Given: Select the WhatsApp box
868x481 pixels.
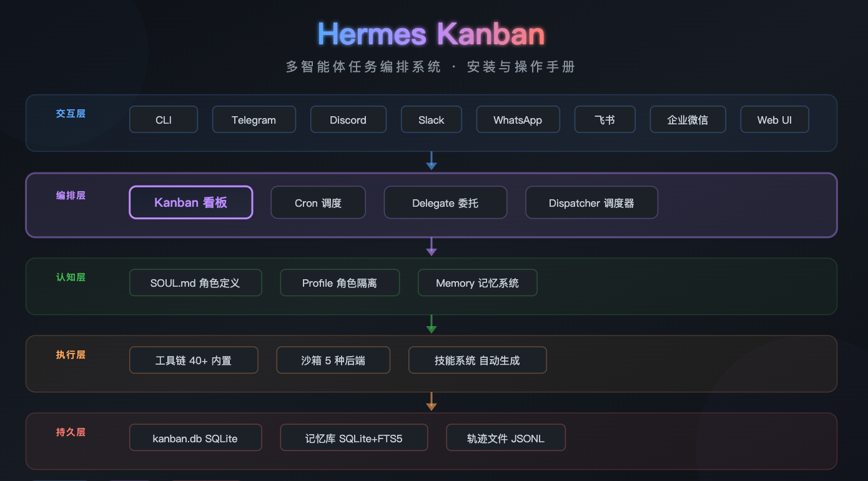Looking at the screenshot, I should coord(518,119).
